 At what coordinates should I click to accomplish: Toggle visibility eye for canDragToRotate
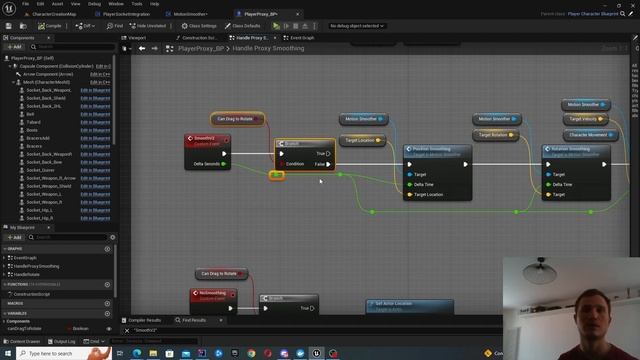pos(109,329)
